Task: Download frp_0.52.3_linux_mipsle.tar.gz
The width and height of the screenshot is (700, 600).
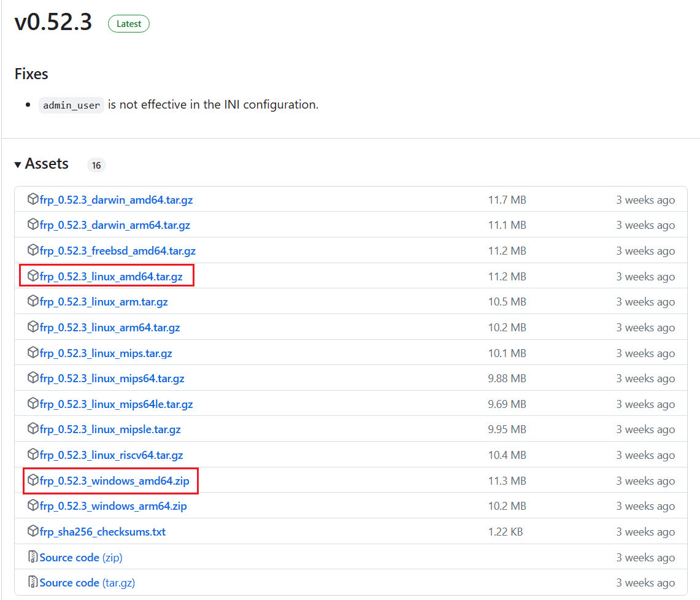Action: [110, 429]
